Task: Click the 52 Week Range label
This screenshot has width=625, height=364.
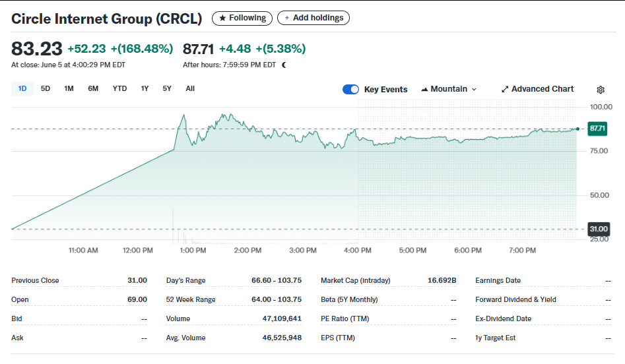Action: point(191,299)
